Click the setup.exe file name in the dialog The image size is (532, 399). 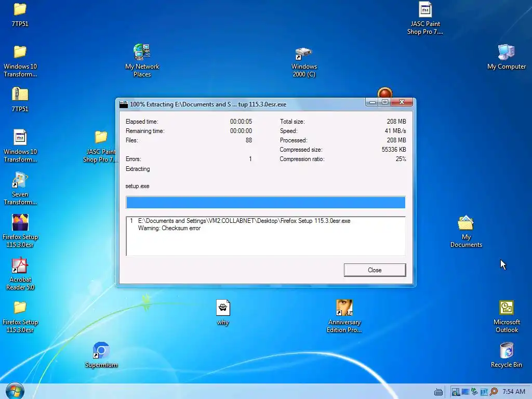(137, 187)
